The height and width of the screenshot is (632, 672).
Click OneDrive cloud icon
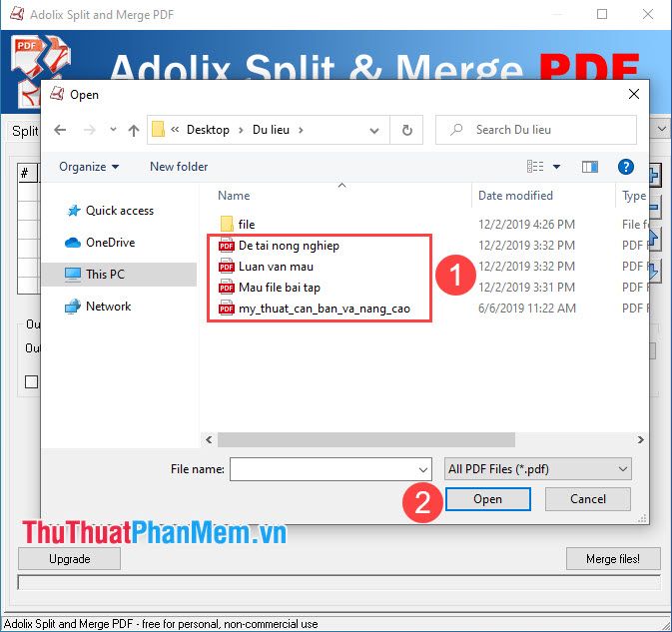(73, 243)
